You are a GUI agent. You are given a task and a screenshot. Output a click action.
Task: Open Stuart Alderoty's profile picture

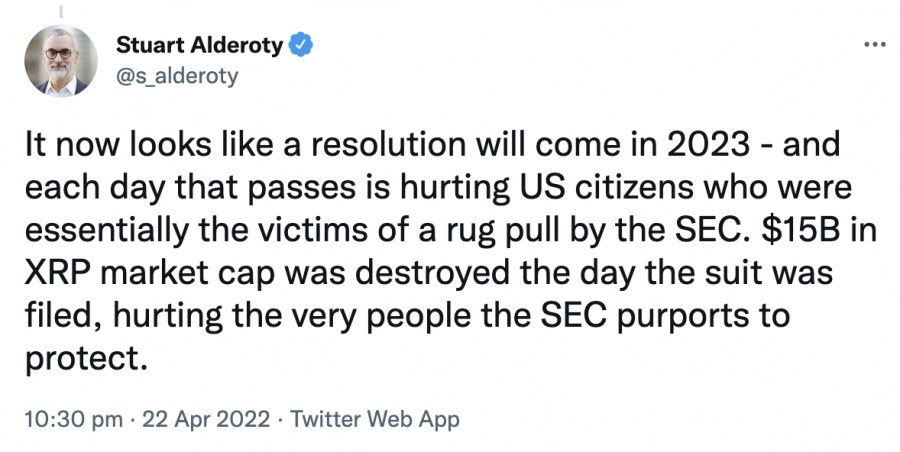pyautogui.click(x=61, y=60)
